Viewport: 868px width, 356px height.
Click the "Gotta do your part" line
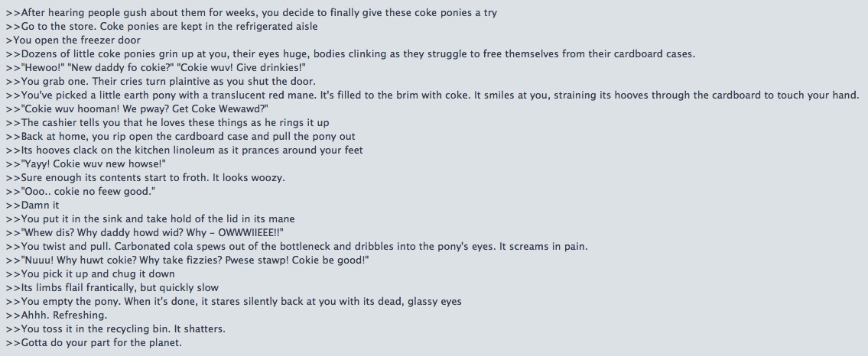(94, 342)
